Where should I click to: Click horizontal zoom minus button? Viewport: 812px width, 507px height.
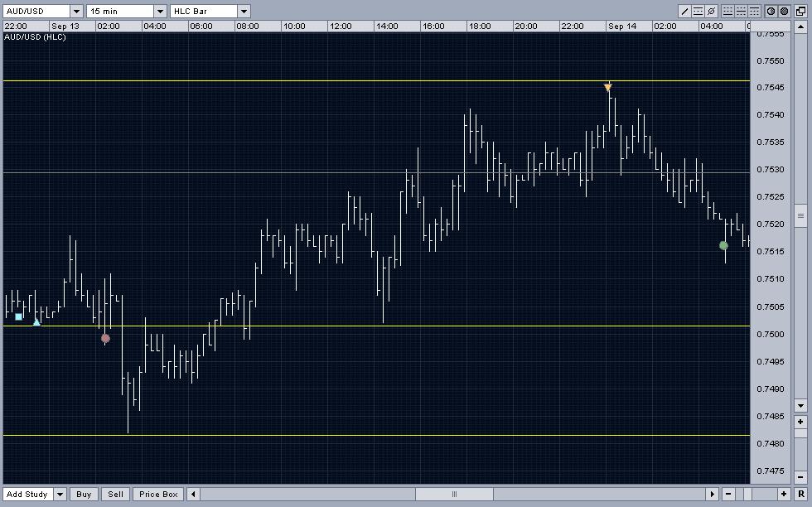[x=728, y=494]
